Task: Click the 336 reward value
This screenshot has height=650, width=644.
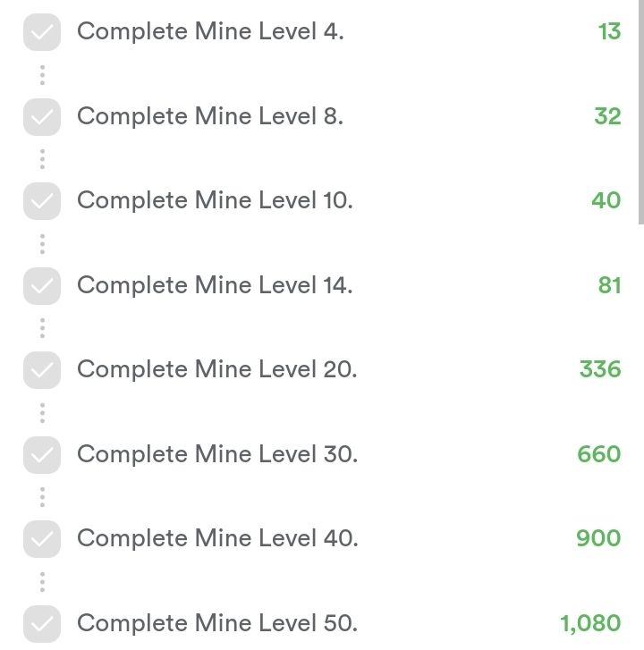Action: [x=599, y=369]
